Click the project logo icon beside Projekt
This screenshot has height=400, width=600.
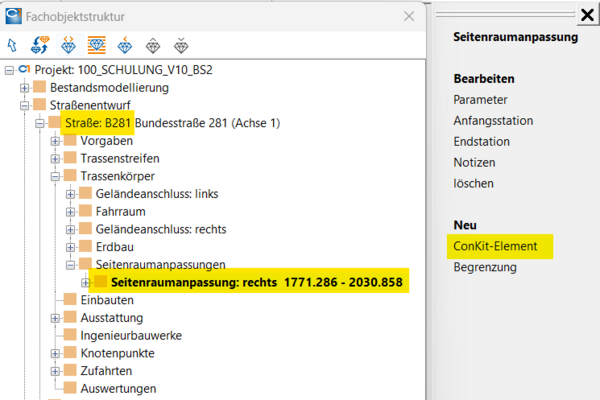click(x=24, y=69)
